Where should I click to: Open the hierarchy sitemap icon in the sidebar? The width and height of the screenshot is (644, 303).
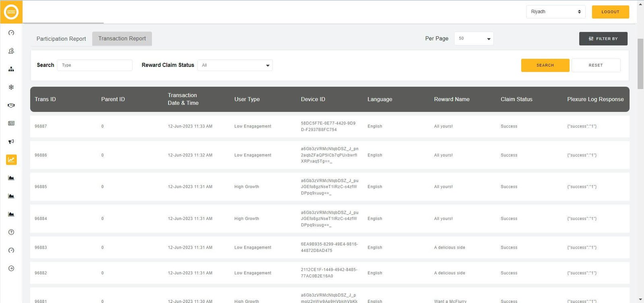(x=11, y=69)
